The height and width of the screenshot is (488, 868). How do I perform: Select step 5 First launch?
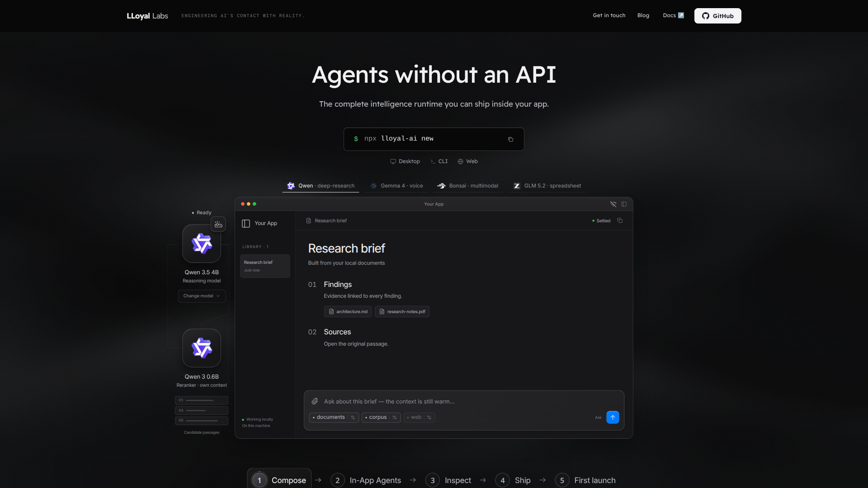tap(585, 480)
